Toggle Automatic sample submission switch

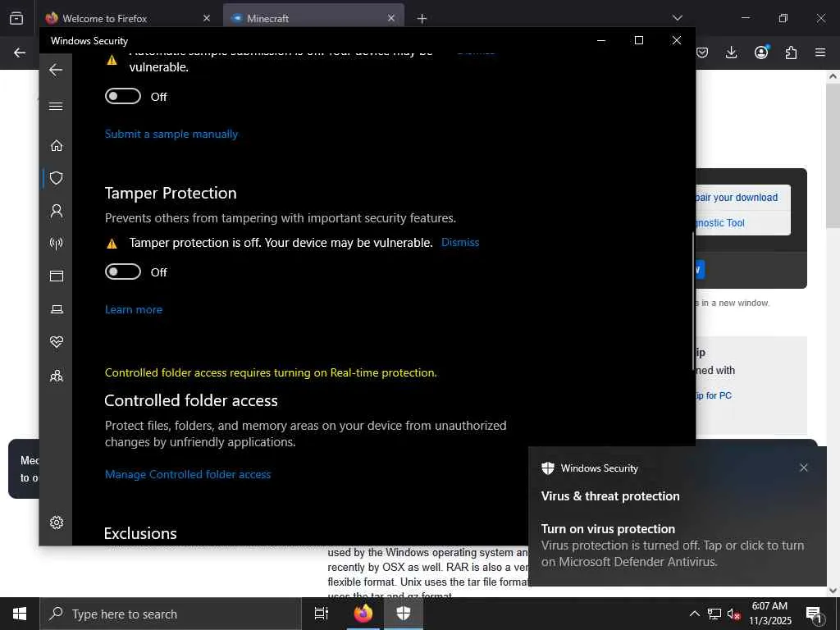coord(123,97)
